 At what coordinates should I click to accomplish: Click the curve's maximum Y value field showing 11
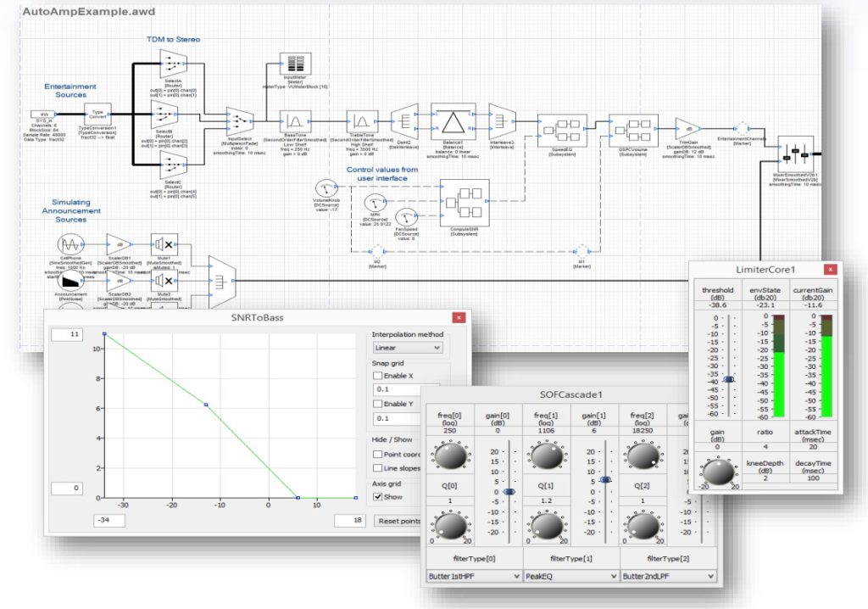point(69,335)
